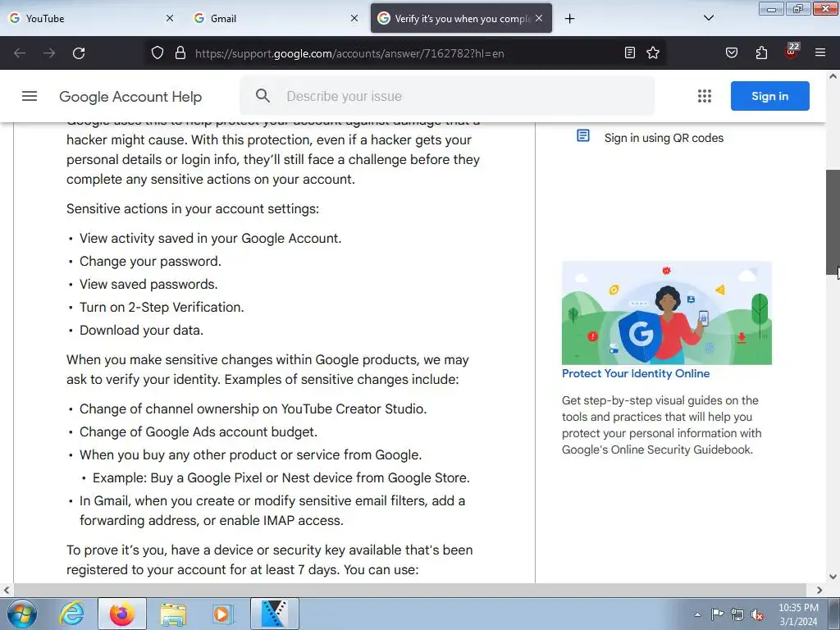840x630 pixels.
Task: Click the Protect Your Identity illustration
Action: [666, 313]
